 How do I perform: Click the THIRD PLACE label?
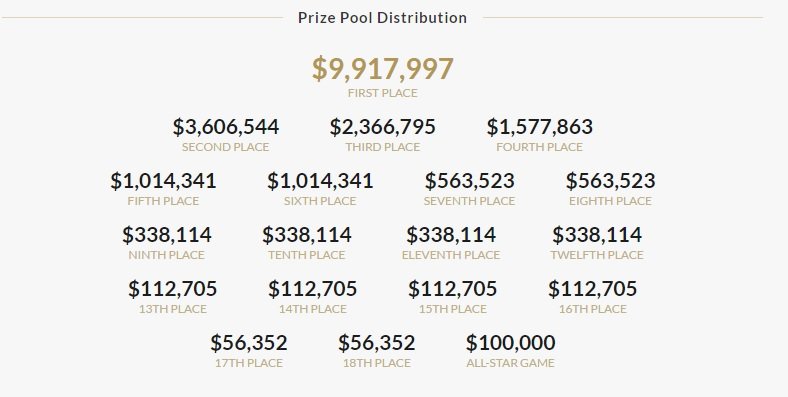382,147
